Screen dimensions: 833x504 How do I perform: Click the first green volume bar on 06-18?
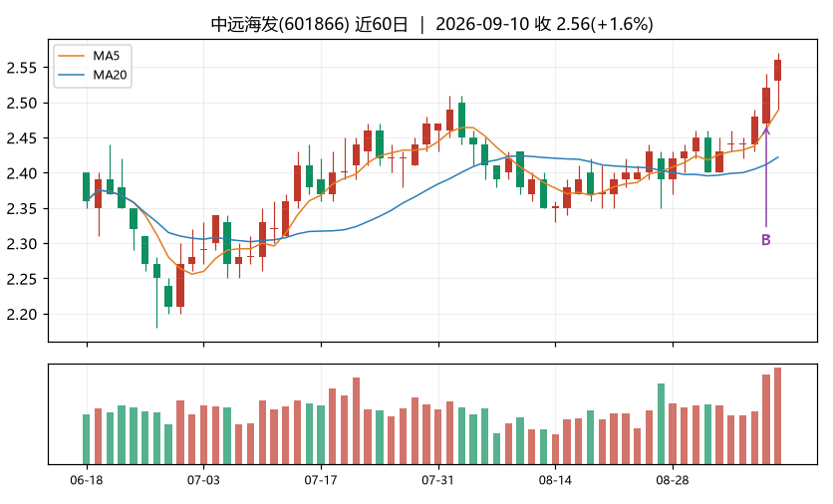pos(86,439)
